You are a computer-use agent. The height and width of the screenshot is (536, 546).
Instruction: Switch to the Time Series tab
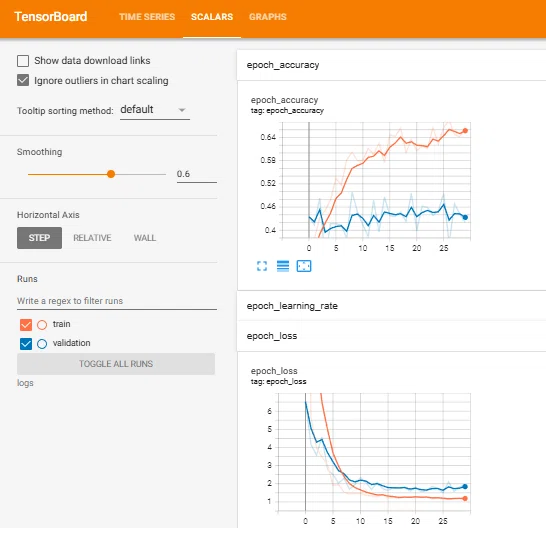click(x=147, y=17)
